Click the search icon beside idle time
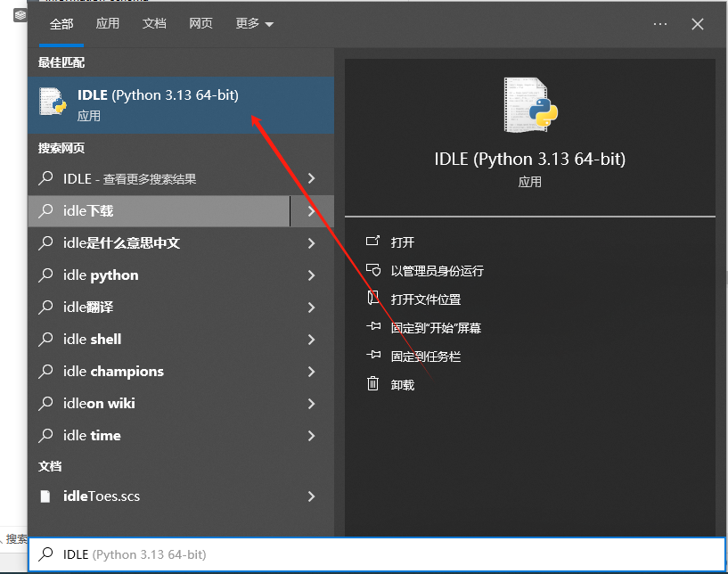The width and height of the screenshot is (728, 574). pos(45,435)
